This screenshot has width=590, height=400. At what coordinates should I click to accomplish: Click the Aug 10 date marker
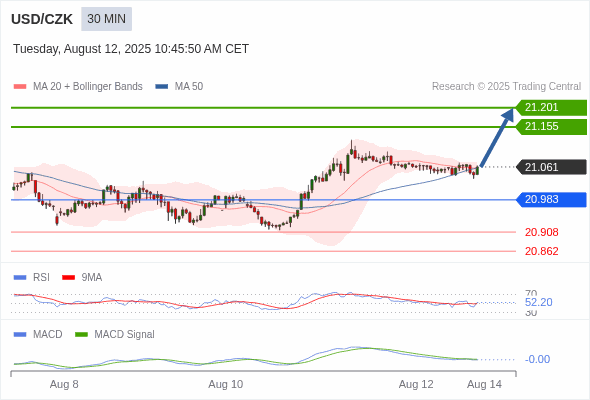click(x=226, y=385)
